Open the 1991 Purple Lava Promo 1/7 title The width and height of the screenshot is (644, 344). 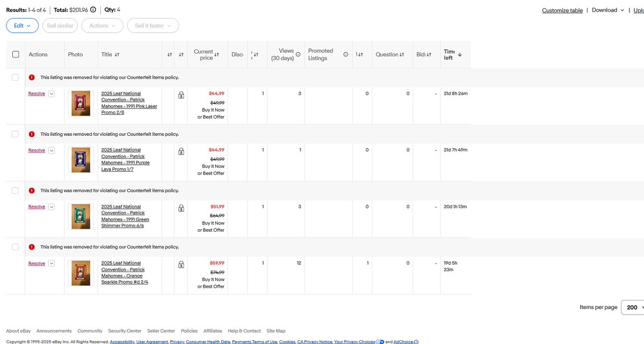126,159
